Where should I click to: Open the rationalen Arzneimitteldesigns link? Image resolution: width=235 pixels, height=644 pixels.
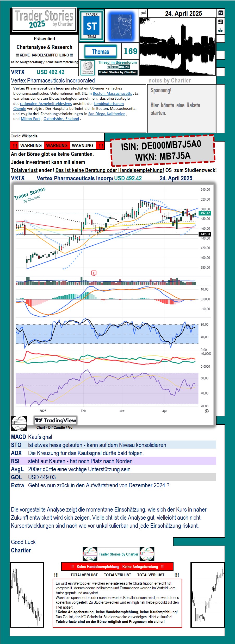coord(46,104)
